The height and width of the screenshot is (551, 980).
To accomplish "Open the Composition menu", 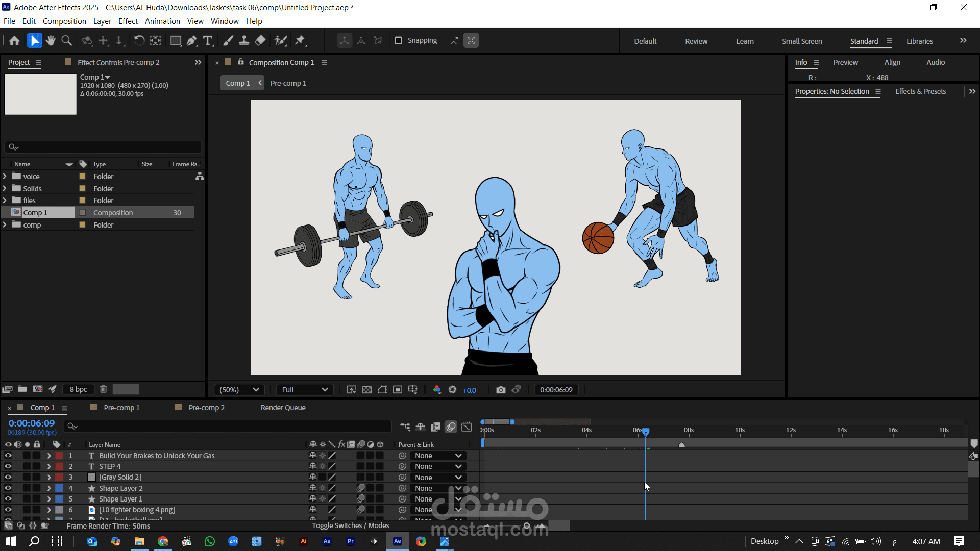I will [x=64, y=21].
